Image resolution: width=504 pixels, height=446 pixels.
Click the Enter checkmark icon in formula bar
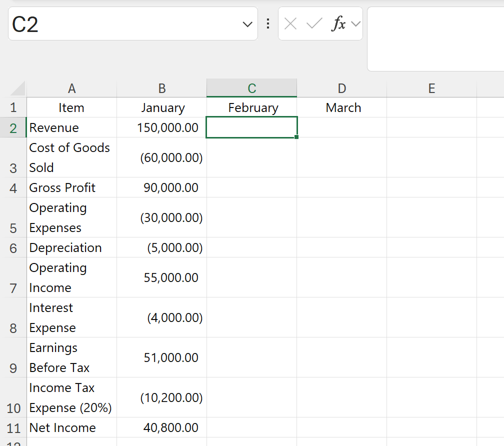tap(314, 23)
